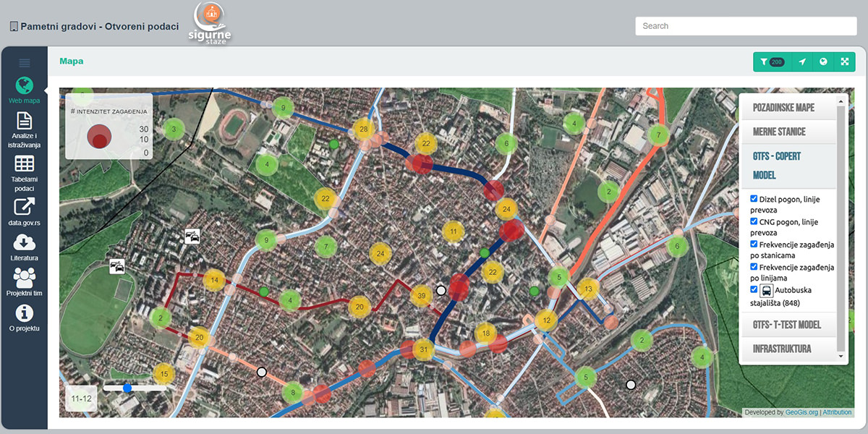Expand the Merne stanice section
The width and height of the screenshot is (868, 434).
[779, 132]
